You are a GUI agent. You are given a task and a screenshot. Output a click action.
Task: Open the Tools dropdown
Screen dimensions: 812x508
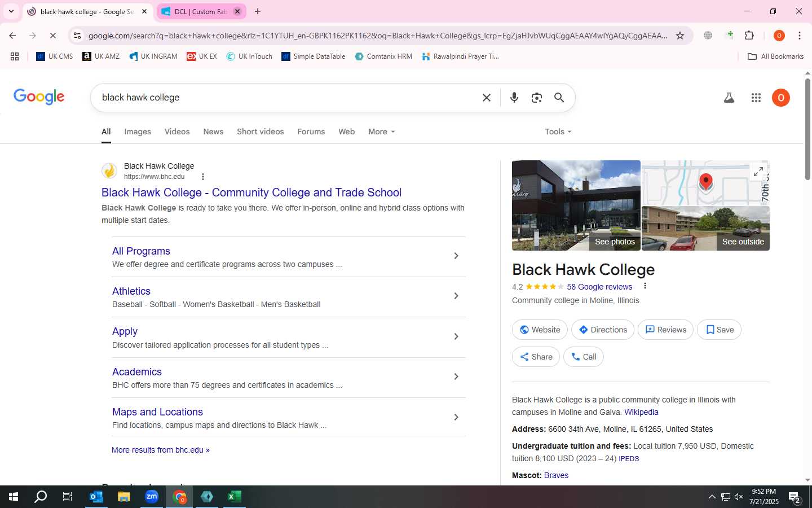click(x=558, y=132)
